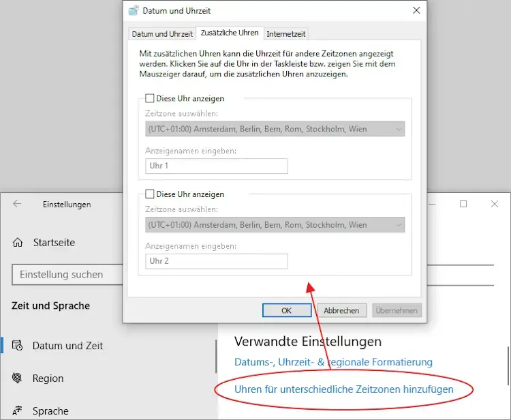Enable the second Diese Uhr anzeigen checkbox
511x420 pixels.
click(150, 194)
